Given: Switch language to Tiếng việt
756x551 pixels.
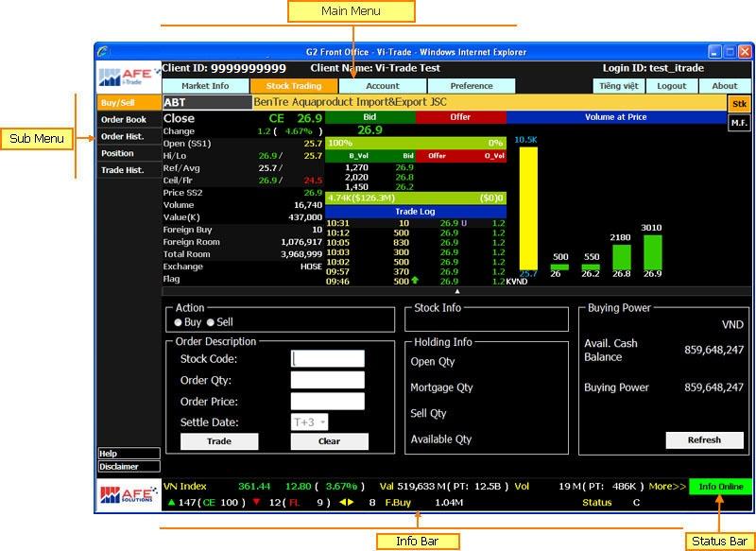Looking at the screenshot, I should [x=619, y=86].
